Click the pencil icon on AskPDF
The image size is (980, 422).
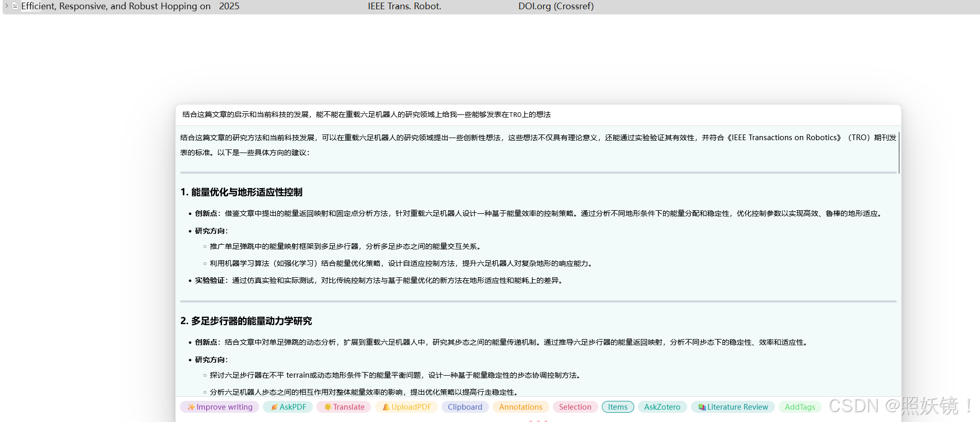point(275,407)
